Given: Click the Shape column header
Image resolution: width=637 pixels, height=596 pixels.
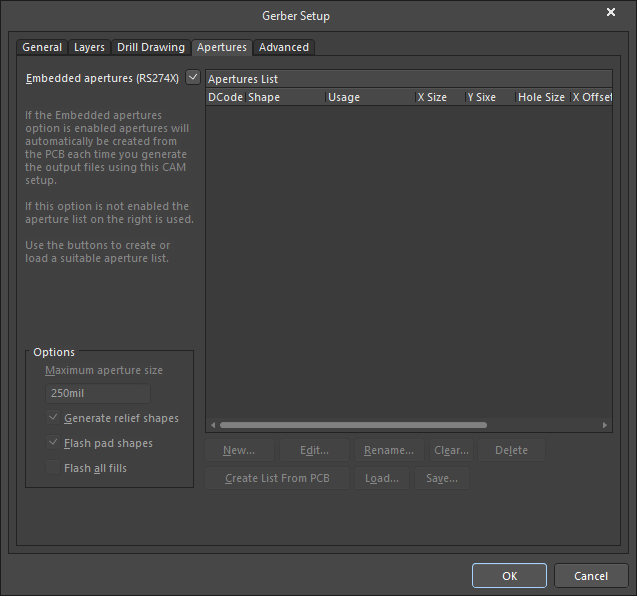Looking at the screenshot, I should tap(286, 98).
